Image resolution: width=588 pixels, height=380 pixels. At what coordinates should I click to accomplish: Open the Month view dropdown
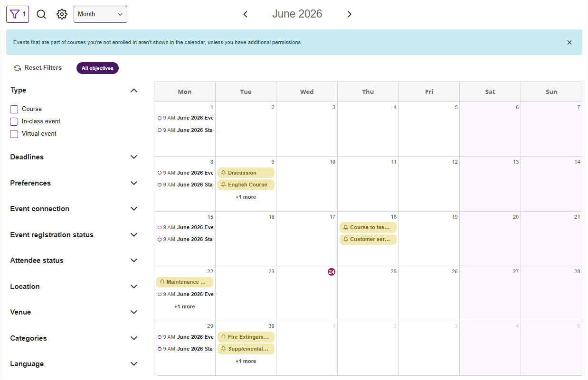(100, 14)
